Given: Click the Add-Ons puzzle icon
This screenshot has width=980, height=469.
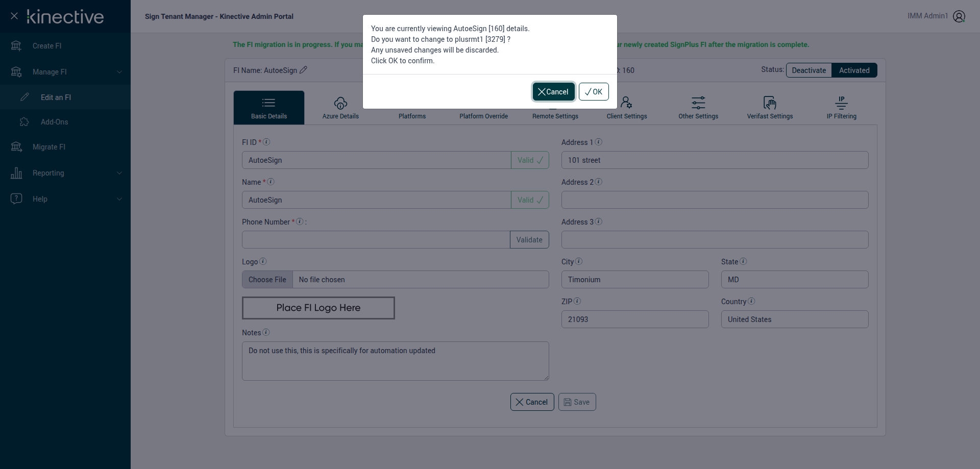Looking at the screenshot, I should point(24,122).
